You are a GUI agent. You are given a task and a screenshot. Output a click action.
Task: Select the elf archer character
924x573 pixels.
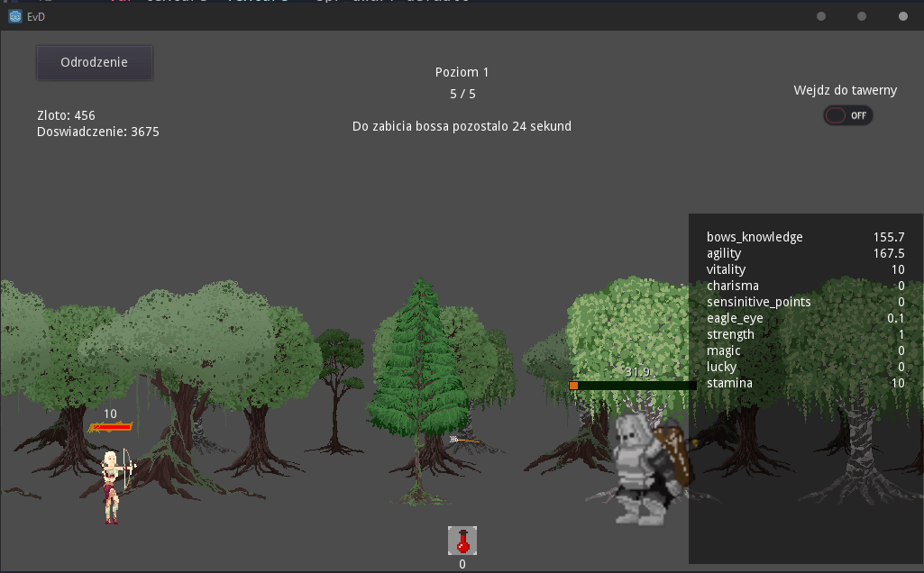(115, 487)
